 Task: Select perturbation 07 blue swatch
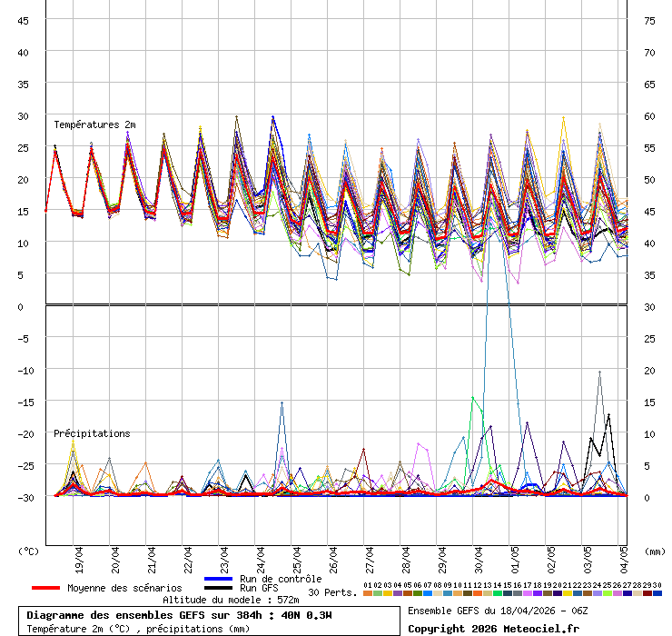click(427, 593)
